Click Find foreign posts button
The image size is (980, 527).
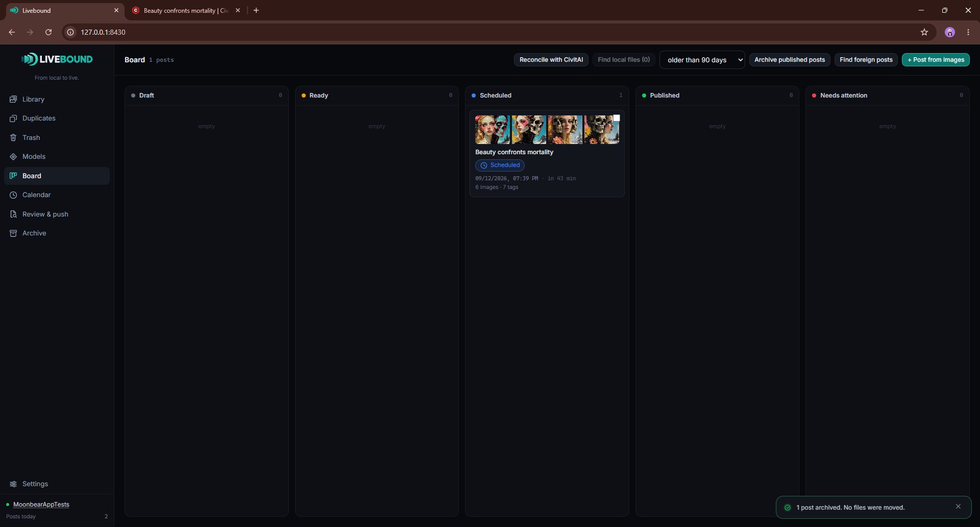[866, 60]
